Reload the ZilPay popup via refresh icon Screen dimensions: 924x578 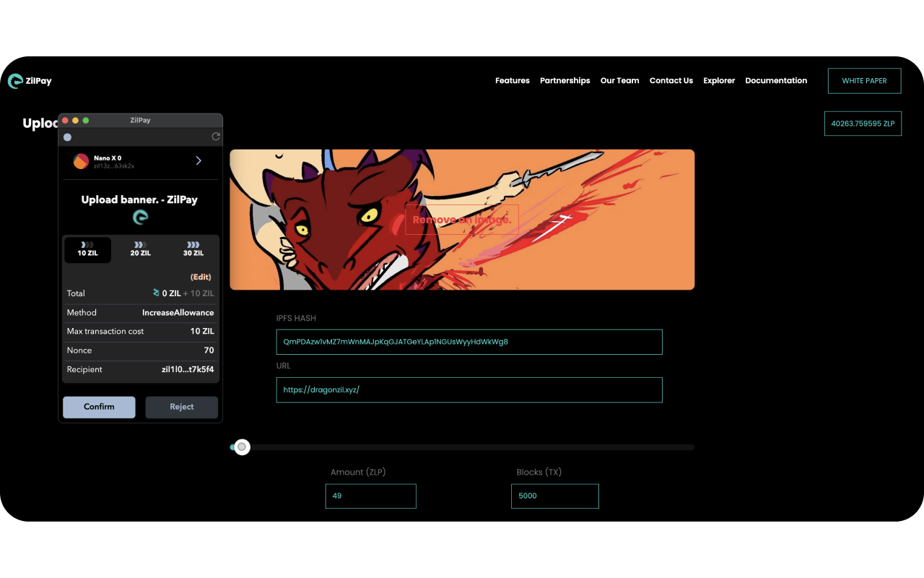tap(215, 137)
